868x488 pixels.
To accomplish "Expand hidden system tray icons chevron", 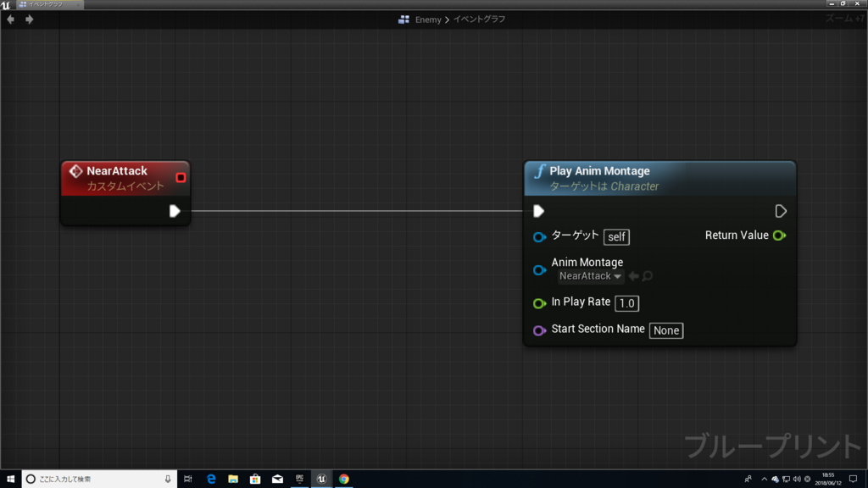I will 764,480.
